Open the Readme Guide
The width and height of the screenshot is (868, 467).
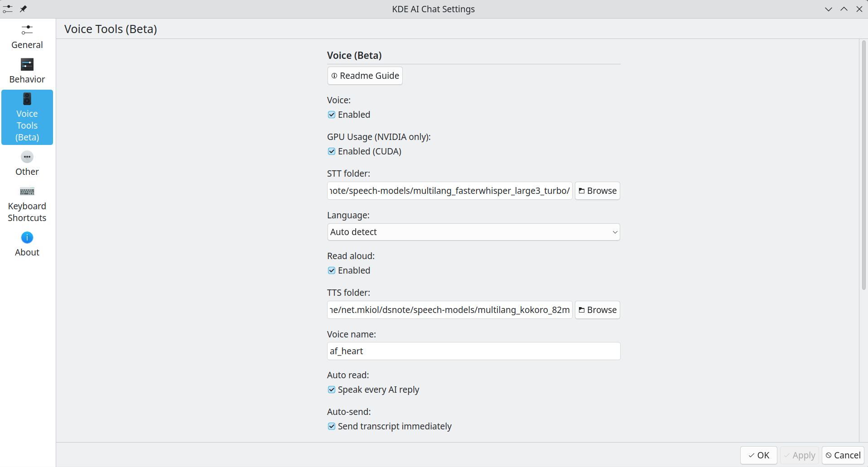[x=365, y=76]
